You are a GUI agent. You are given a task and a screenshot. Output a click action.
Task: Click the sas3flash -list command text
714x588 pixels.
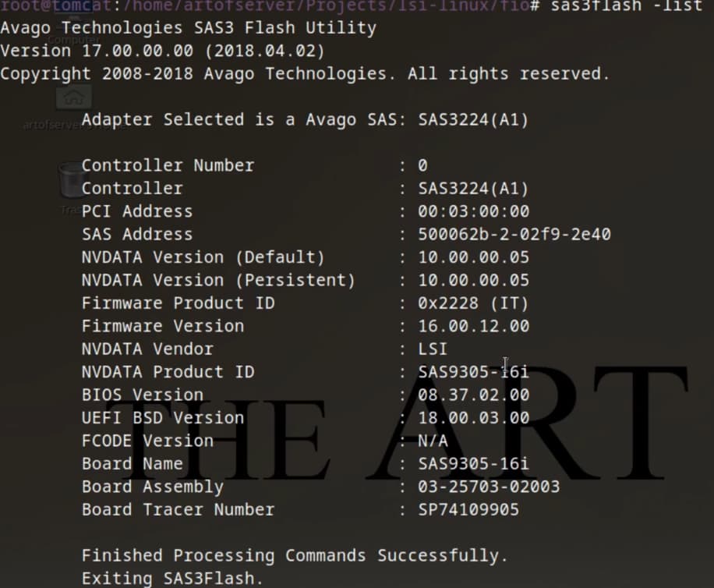(x=626, y=6)
